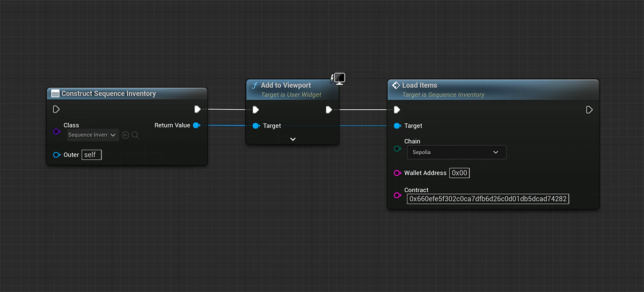Click the Load Items Target pin
Screen dimensions: 644x292
point(397,126)
